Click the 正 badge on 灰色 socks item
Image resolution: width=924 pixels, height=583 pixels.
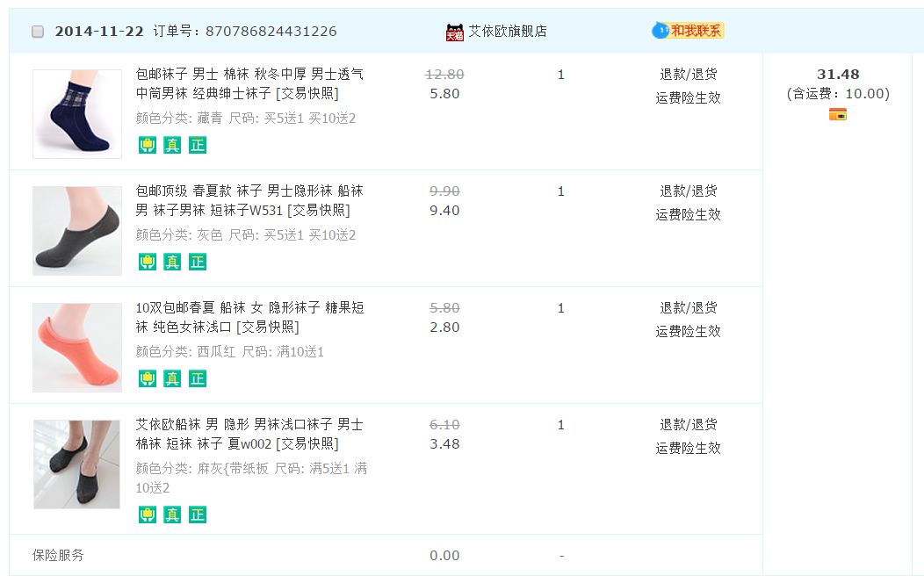click(198, 262)
